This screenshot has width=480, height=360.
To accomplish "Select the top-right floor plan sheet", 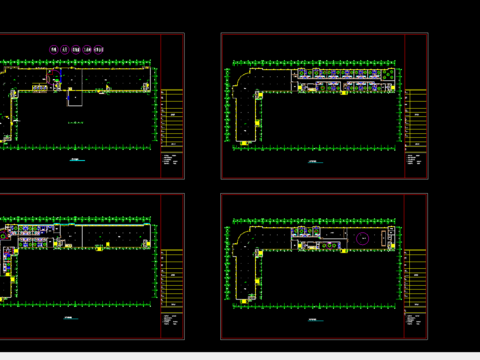I will click(x=324, y=106).
